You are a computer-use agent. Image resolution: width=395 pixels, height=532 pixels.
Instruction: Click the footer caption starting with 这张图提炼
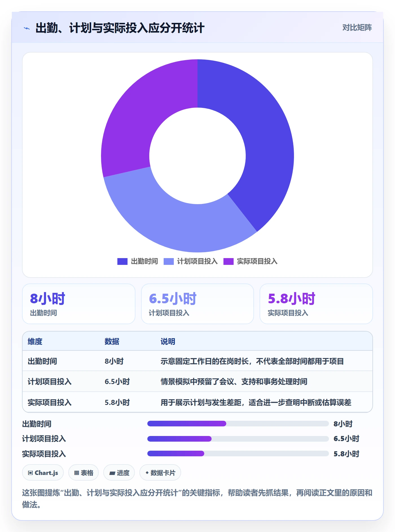197,499
